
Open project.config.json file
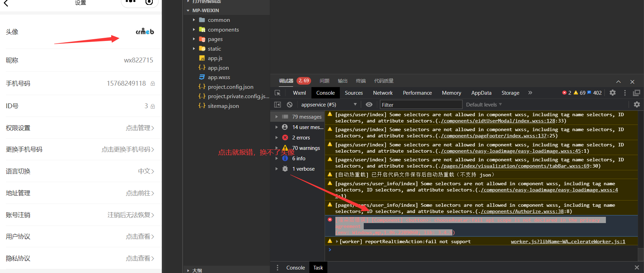click(x=230, y=87)
